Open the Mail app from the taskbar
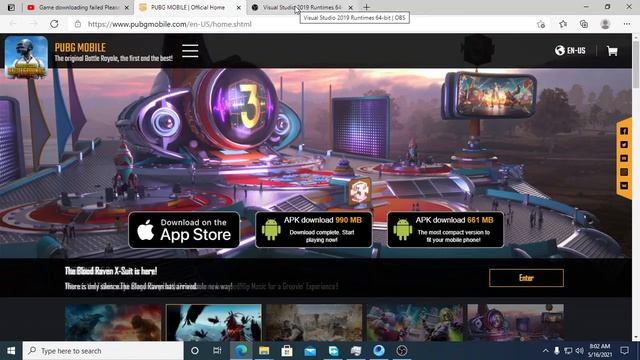 tap(310, 351)
